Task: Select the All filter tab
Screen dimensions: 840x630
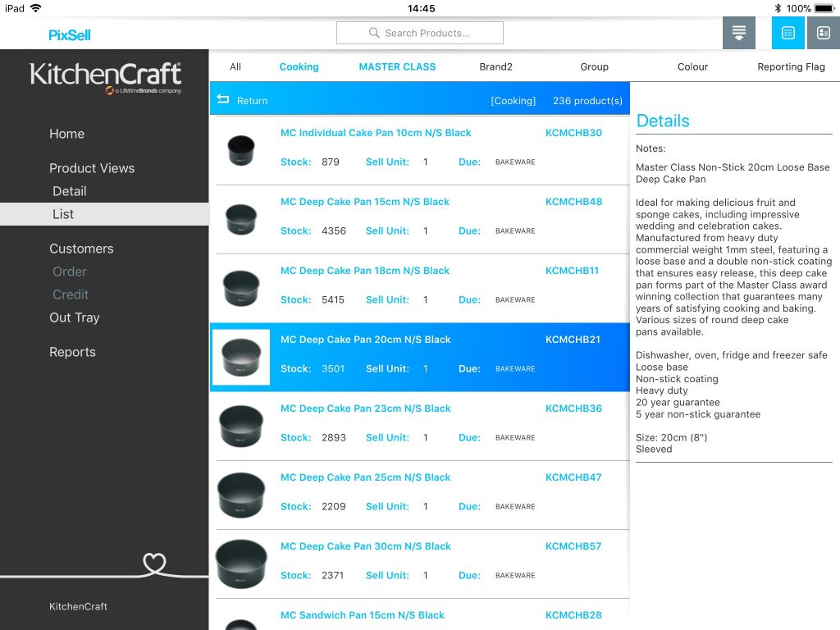Action: pyautogui.click(x=235, y=66)
